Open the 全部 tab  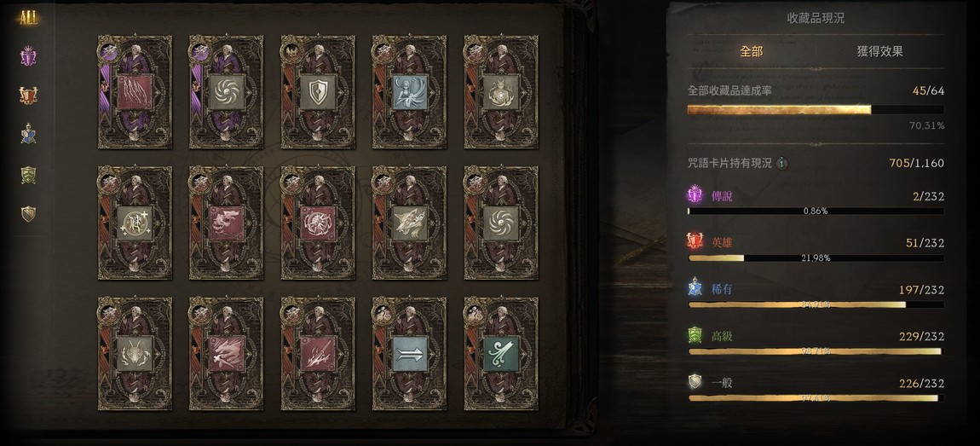(752, 52)
